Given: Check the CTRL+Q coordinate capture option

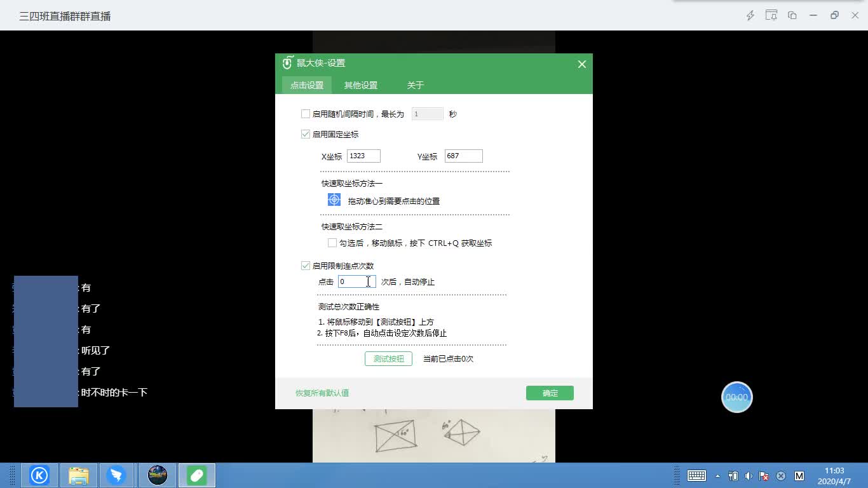Looking at the screenshot, I should tap(332, 242).
